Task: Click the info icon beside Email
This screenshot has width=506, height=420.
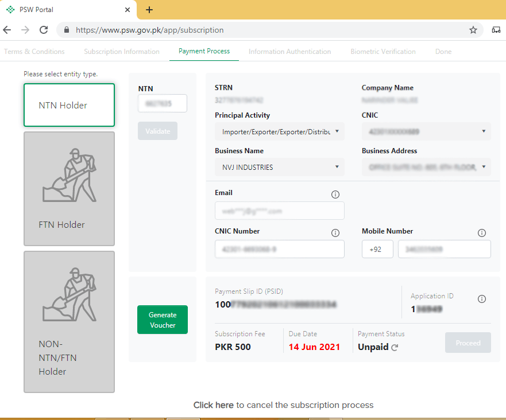Action: coord(335,195)
